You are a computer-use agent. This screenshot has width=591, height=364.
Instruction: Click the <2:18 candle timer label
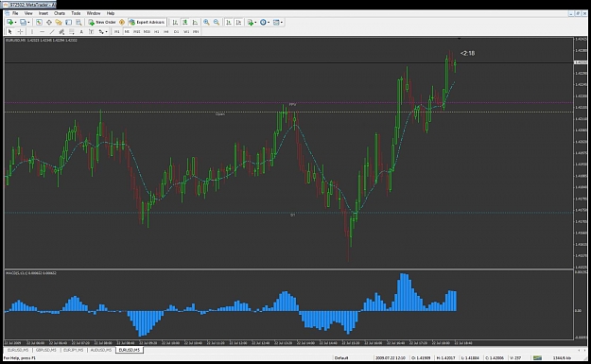click(467, 54)
